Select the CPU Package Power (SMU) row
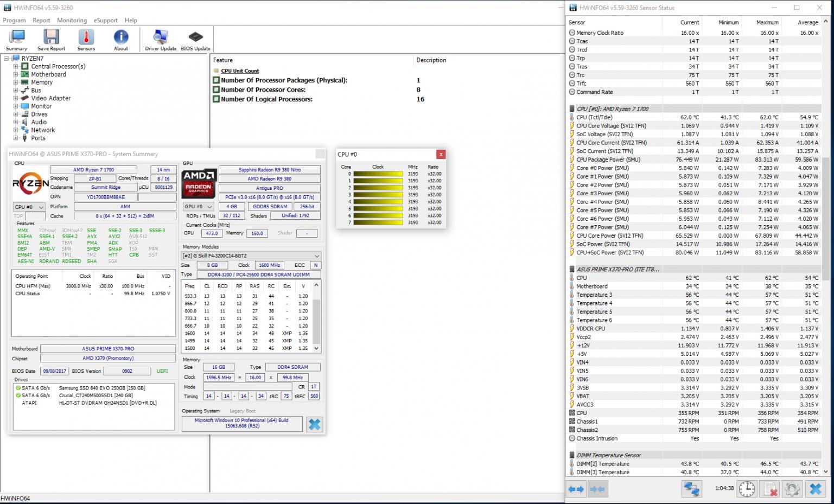This screenshot has height=504, width=834. point(694,160)
